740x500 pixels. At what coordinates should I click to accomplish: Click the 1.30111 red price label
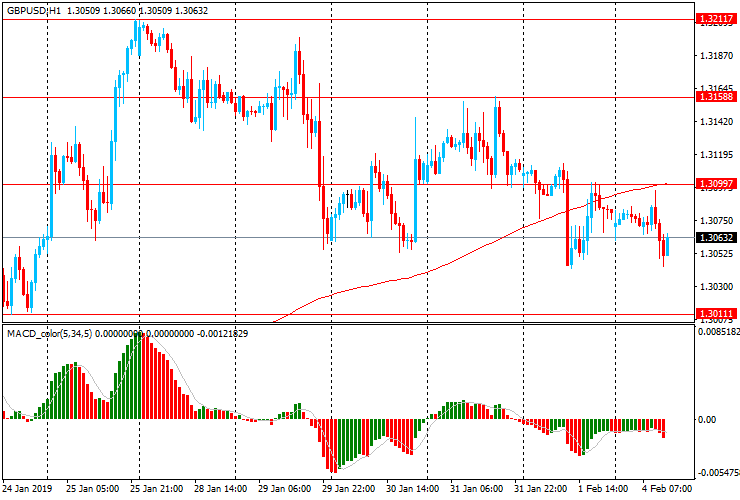pos(716,314)
